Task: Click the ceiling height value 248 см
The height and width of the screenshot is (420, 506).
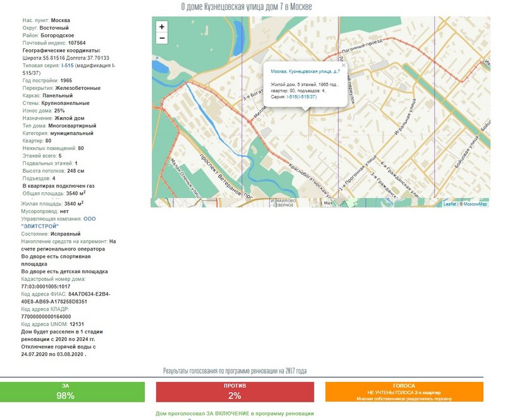Action: click(x=75, y=171)
